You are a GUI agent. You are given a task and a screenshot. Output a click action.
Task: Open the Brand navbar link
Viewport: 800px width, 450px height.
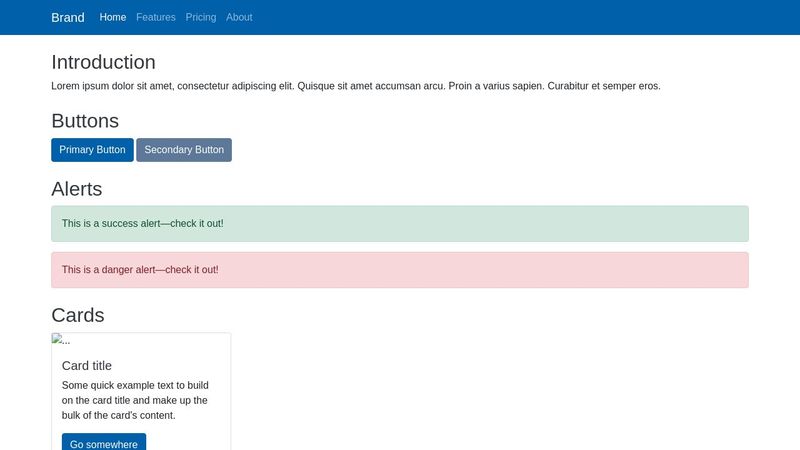[x=67, y=17]
